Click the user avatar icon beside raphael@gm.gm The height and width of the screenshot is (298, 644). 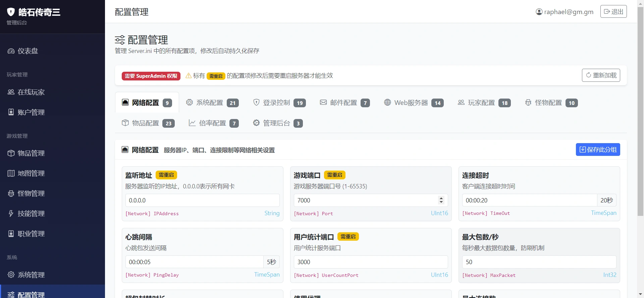(x=539, y=12)
